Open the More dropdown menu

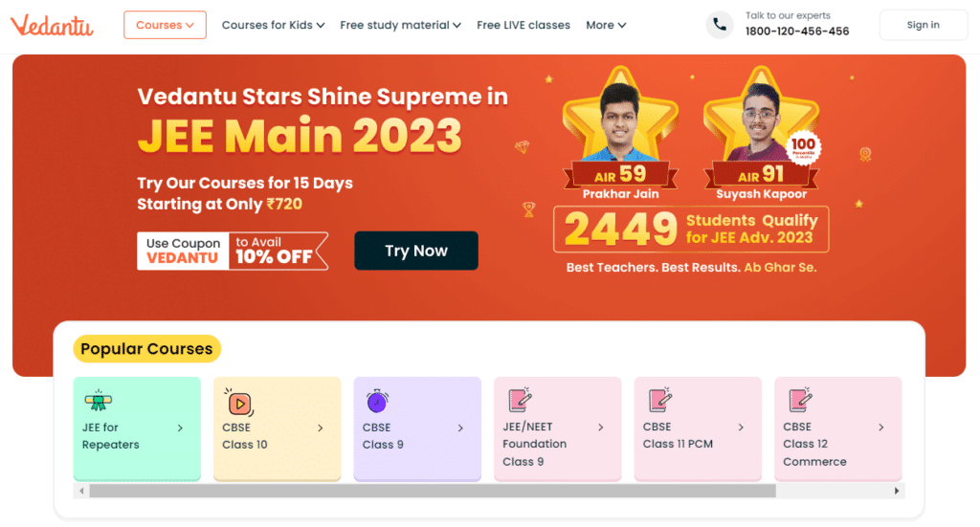(606, 25)
